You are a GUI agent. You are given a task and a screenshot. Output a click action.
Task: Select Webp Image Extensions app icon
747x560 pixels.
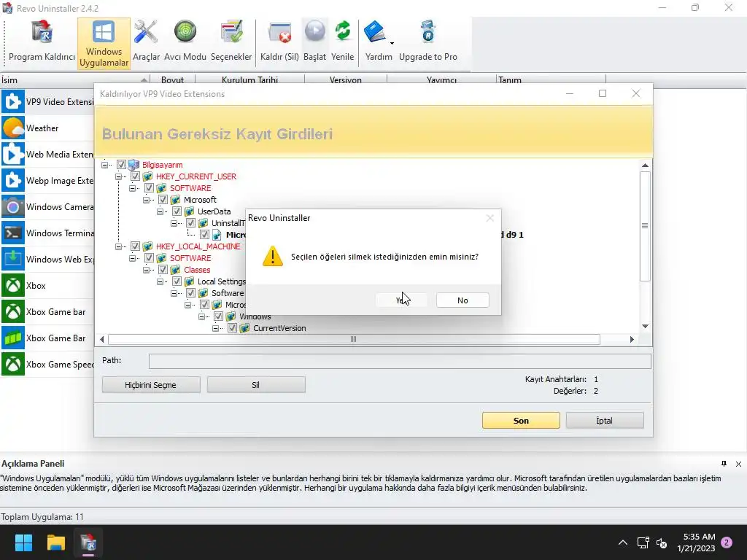pos(13,181)
